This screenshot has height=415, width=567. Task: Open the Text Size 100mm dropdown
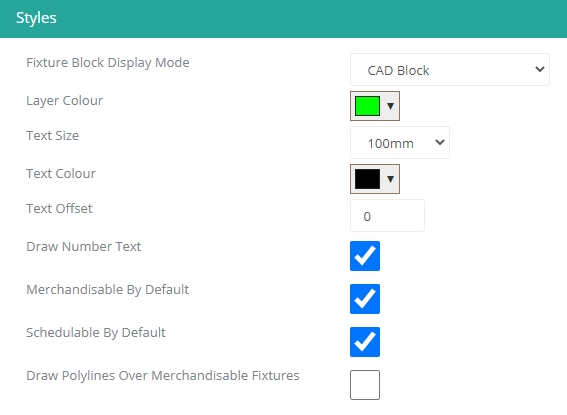[400, 142]
